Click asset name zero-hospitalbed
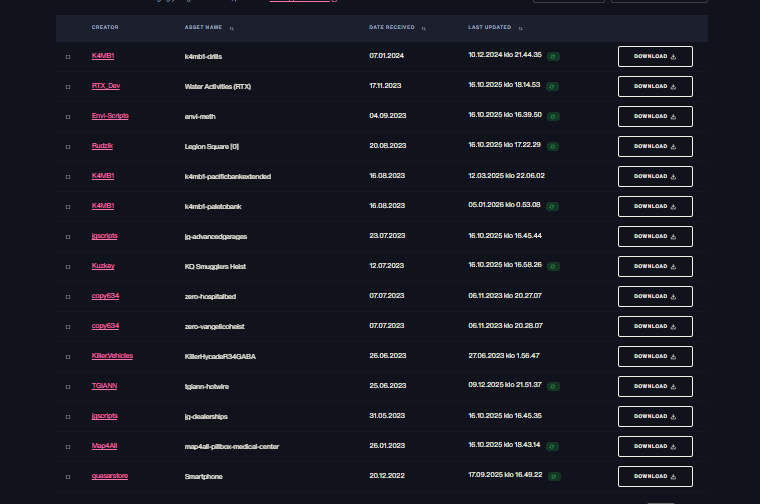The image size is (760, 504). [x=210, y=297]
